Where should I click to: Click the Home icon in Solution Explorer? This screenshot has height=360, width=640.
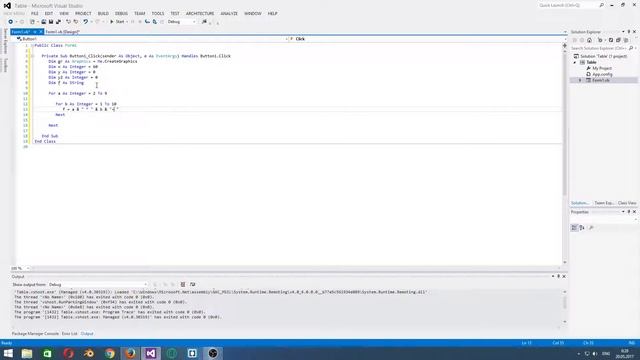click(x=589, y=40)
